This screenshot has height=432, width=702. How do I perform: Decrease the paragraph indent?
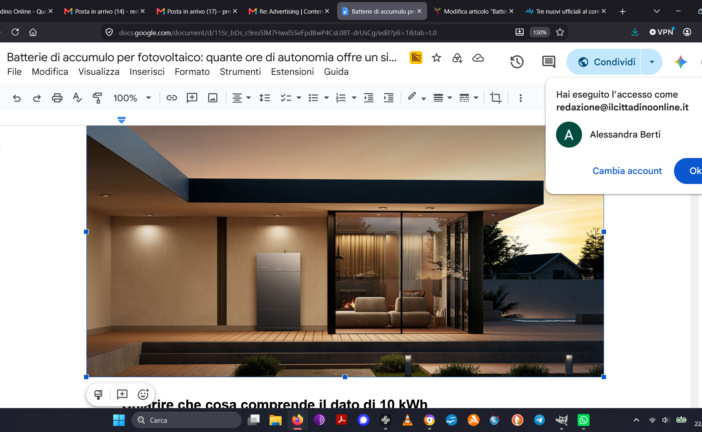click(x=368, y=98)
